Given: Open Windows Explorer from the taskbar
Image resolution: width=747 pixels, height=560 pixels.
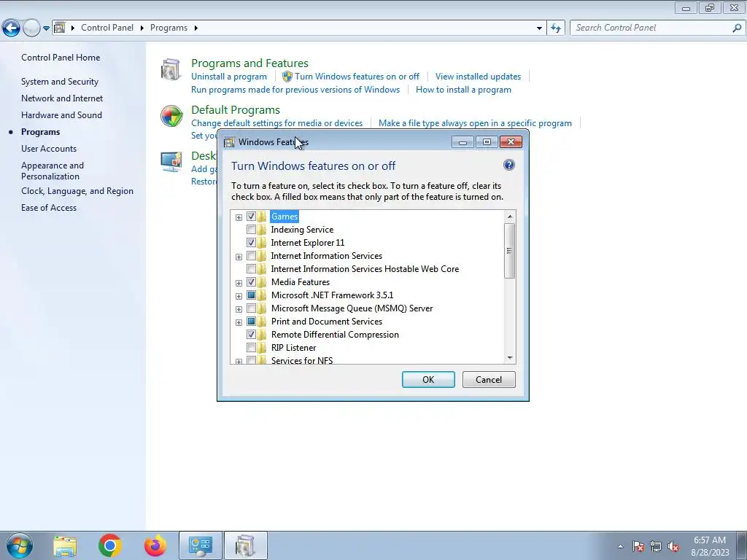Looking at the screenshot, I should pos(65,545).
